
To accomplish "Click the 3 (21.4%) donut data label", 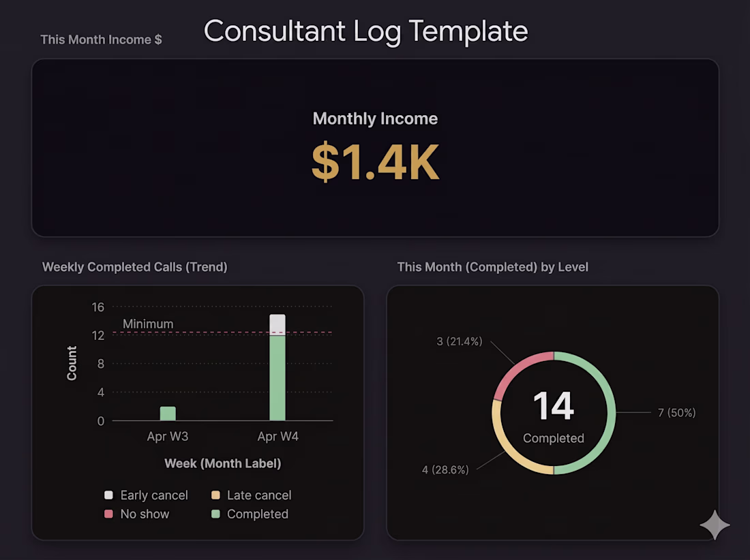I will point(460,341).
